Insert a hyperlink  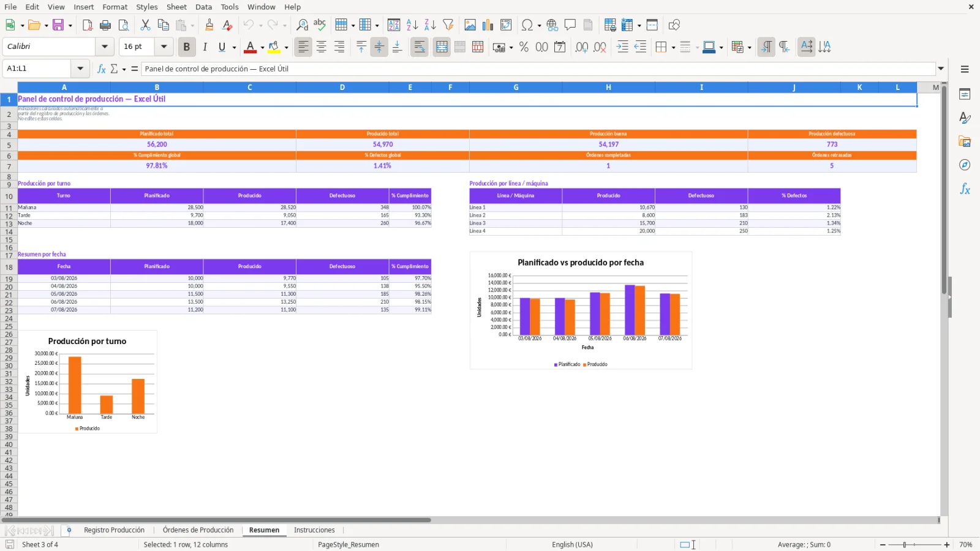(552, 25)
